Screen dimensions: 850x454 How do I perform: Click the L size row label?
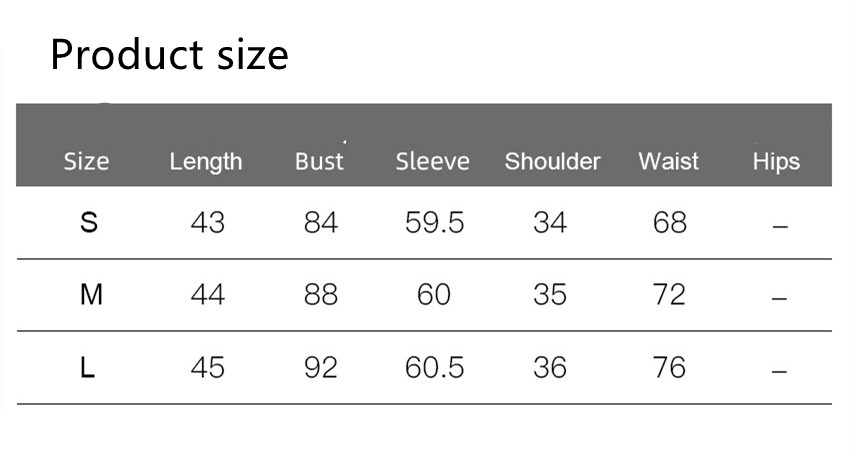point(88,368)
